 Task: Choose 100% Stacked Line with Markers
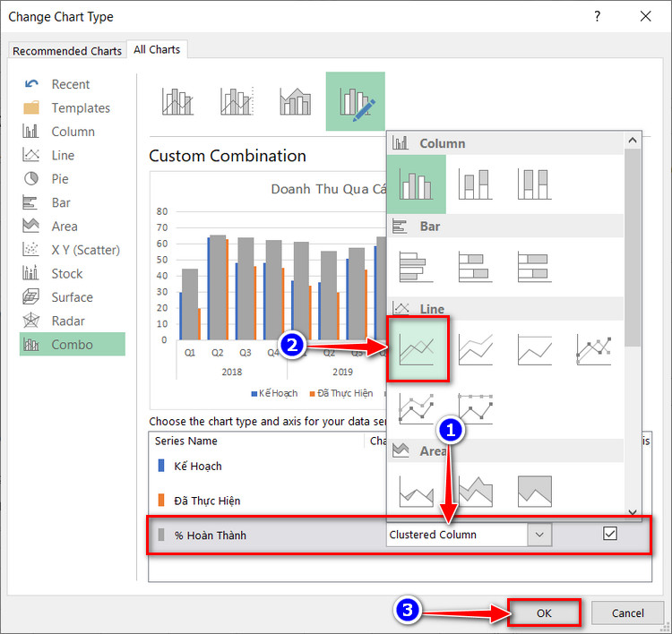pyautogui.click(x=475, y=408)
